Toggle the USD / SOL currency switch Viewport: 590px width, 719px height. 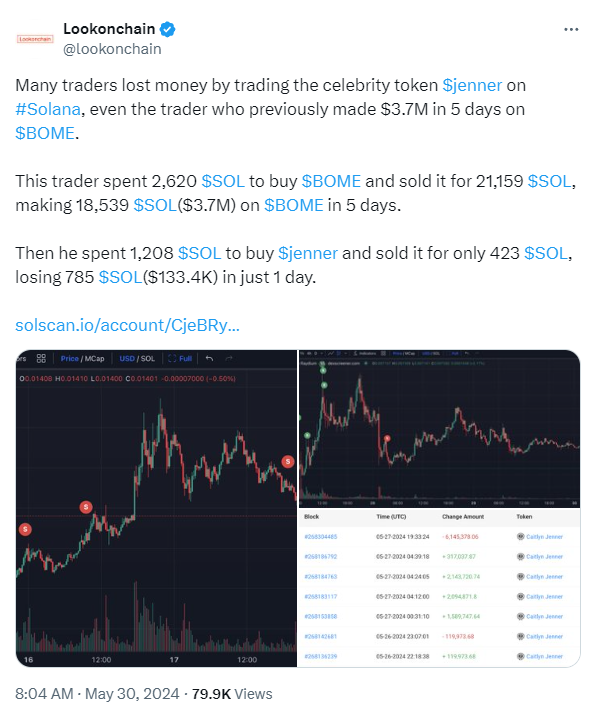[x=137, y=359]
